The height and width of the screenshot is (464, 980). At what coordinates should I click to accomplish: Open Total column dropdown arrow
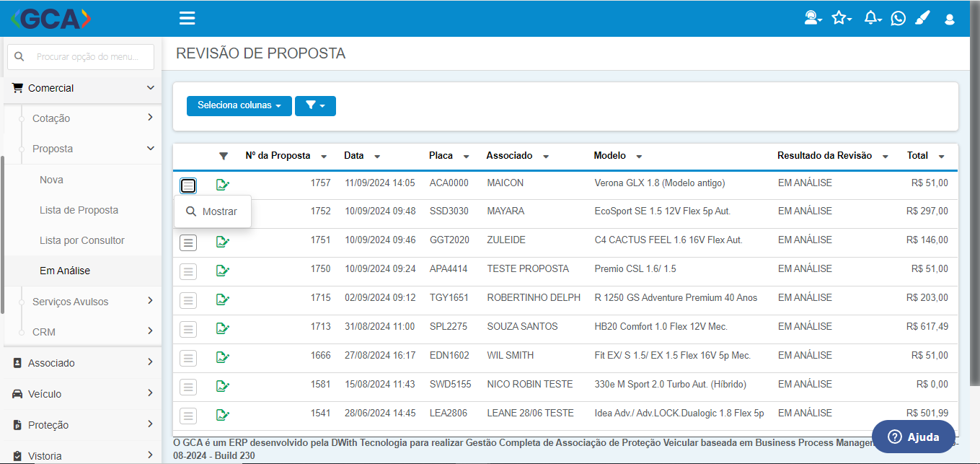(x=941, y=157)
